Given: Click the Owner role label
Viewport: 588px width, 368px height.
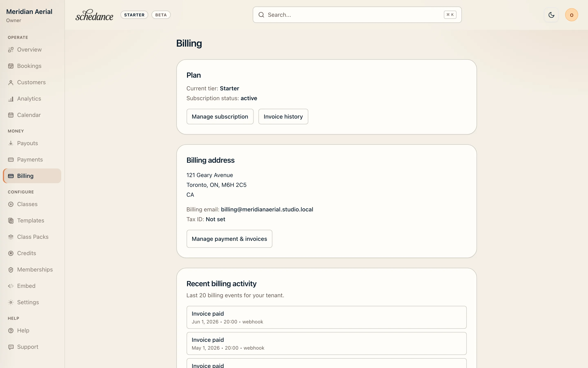Looking at the screenshot, I should 14,20.
